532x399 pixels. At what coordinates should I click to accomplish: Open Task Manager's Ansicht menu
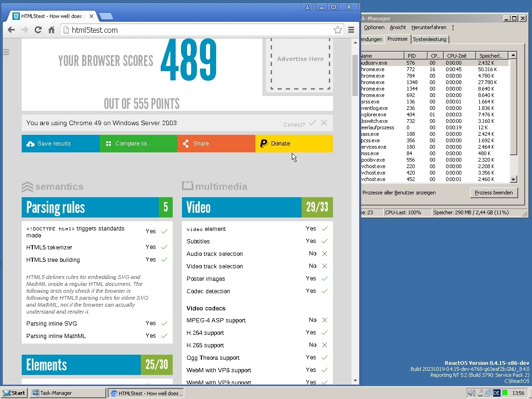[398, 28]
